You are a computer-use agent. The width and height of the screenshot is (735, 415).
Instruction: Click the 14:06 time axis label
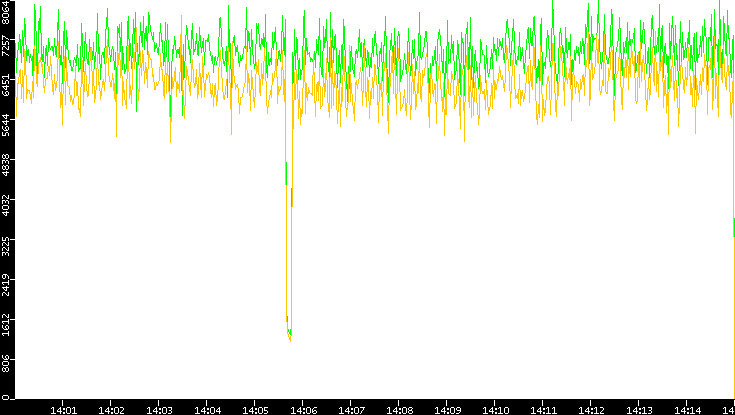(303, 410)
